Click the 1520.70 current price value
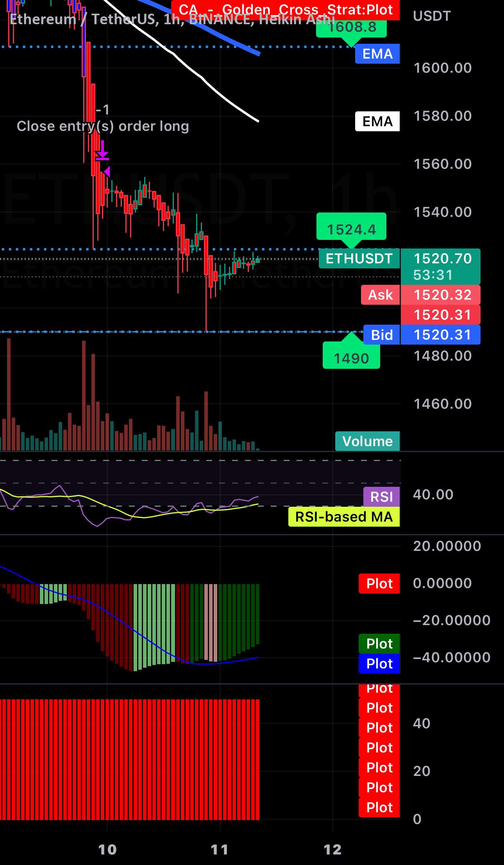This screenshot has width=504, height=865. click(443, 259)
